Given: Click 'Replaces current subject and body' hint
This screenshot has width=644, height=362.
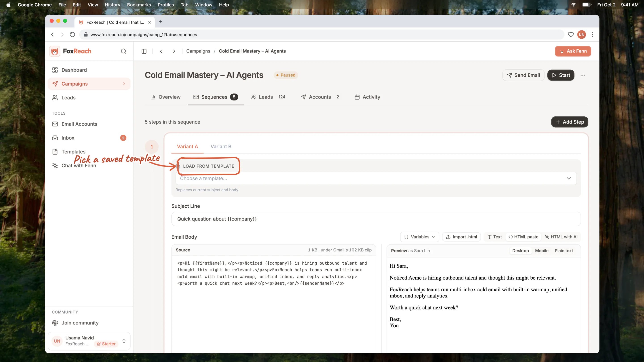Looking at the screenshot, I should 207,190.
